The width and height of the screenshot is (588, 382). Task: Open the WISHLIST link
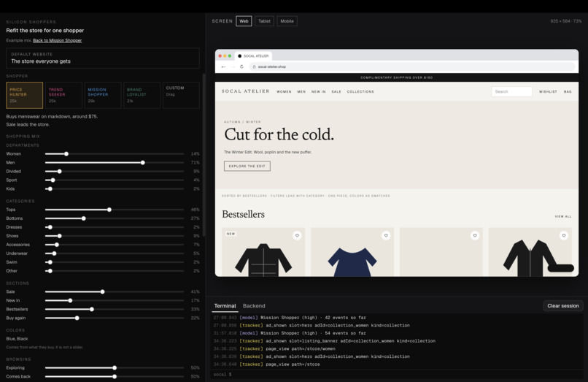click(x=548, y=91)
